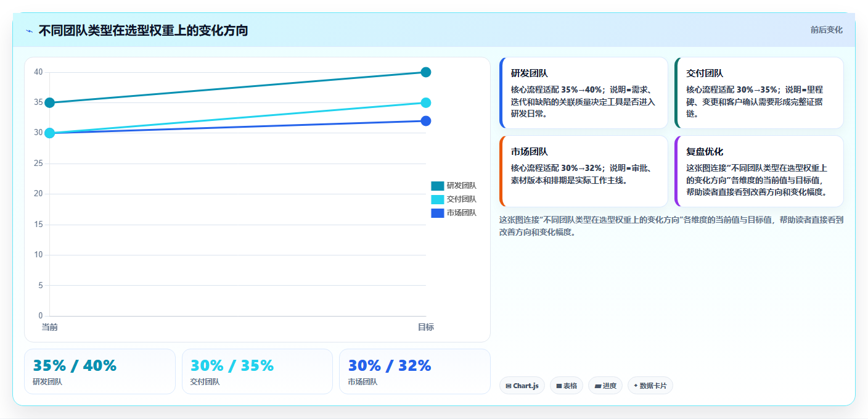Open the 研发团队 info card heading

click(530, 73)
